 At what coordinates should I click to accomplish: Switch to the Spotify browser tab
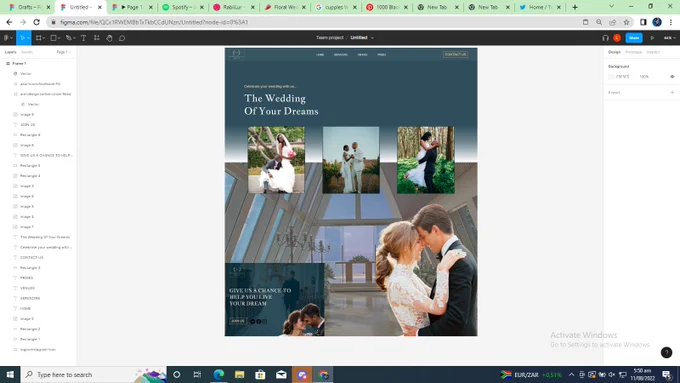[183, 7]
